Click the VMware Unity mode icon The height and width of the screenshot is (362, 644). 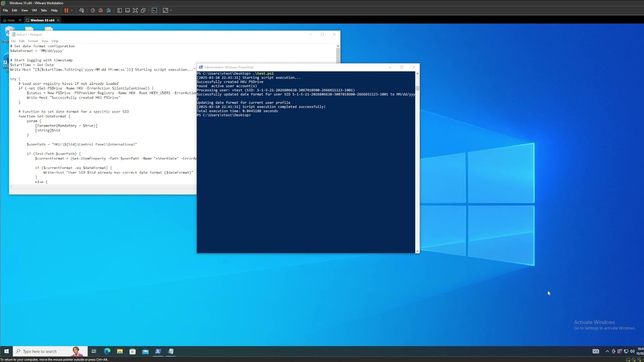pos(143,10)
